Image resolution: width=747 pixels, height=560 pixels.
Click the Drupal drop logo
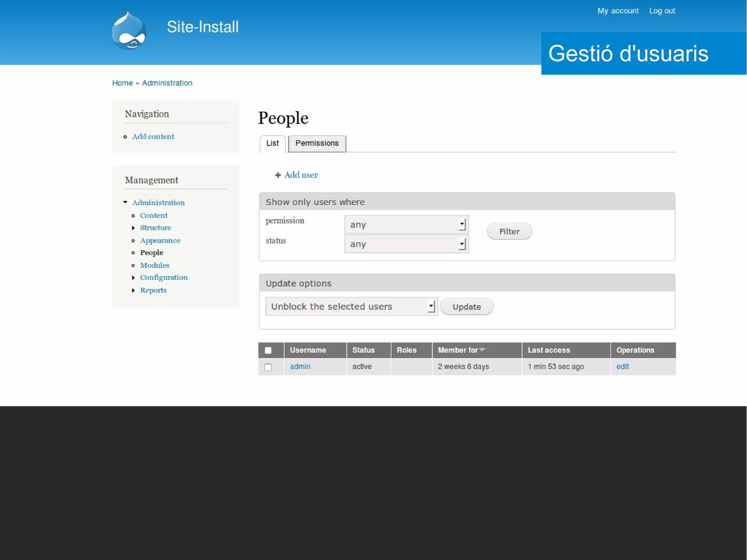[129, 31]
